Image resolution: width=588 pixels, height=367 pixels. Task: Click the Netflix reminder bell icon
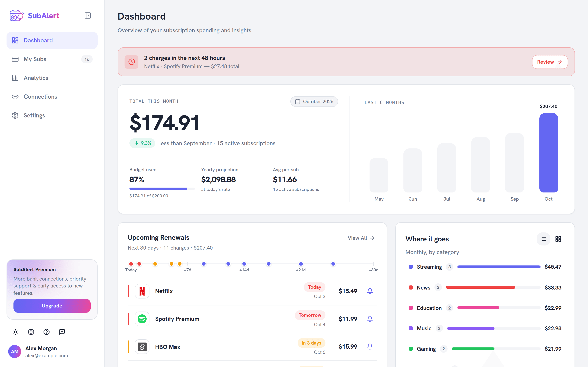(370, 291)
